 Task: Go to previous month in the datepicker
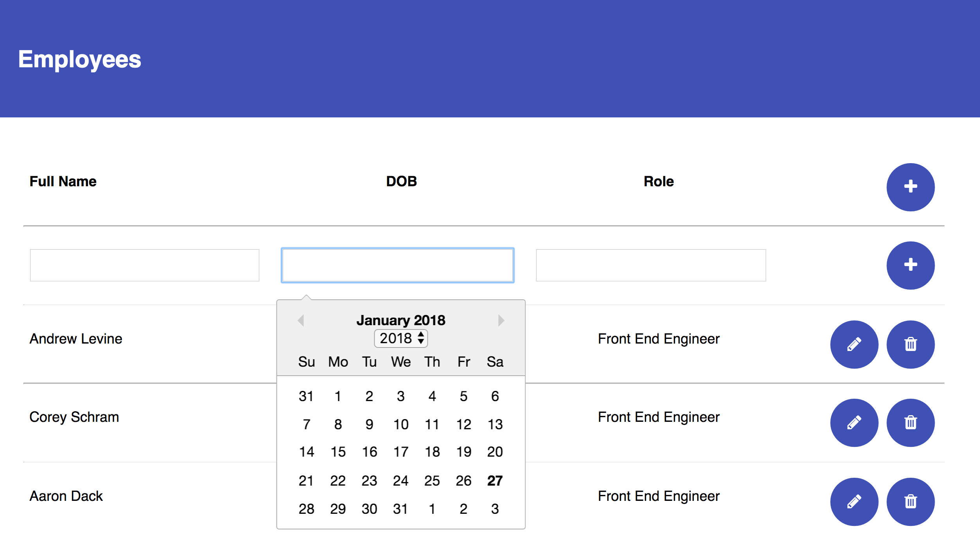point(301,320)
